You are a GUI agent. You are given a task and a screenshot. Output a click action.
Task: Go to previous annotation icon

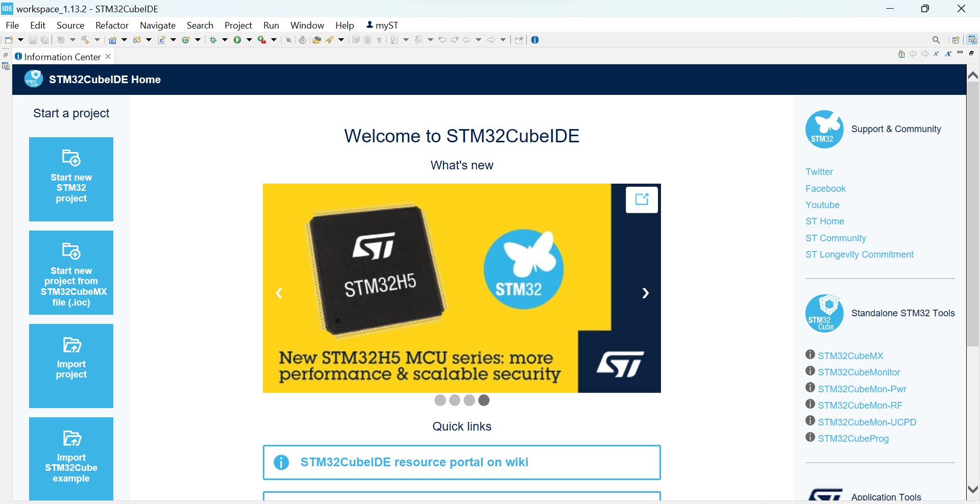[x=419, y=40]
